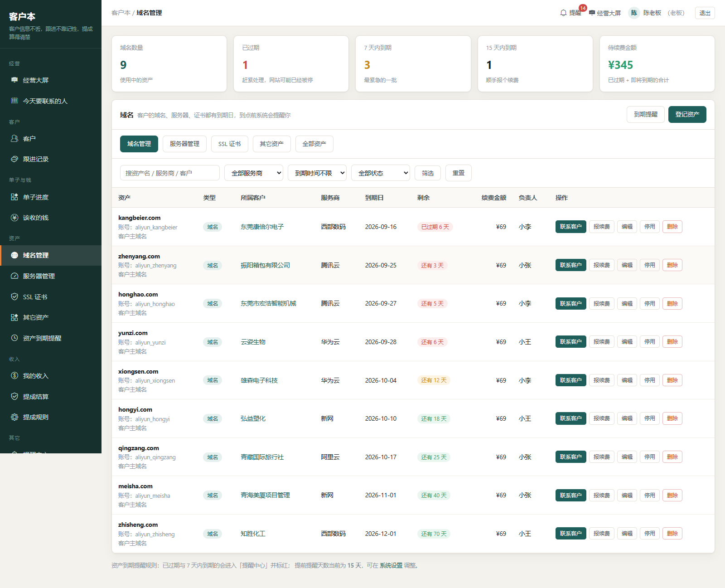The height and width of the screenshot is (588, 725).
Task: Open 跟进记录 chat icon
Action: (14, 159)
